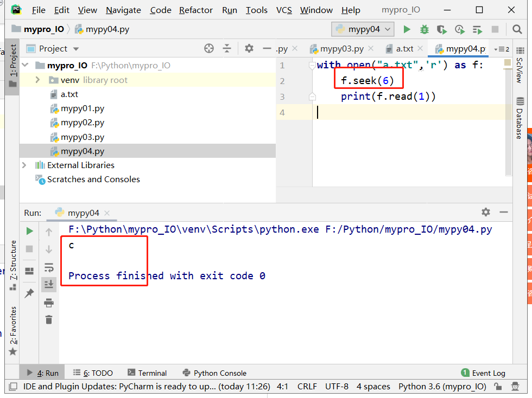Open the File menu
The height and width of the screenshot is (398, 532).
pyautogui.click(x=39, y=10)
